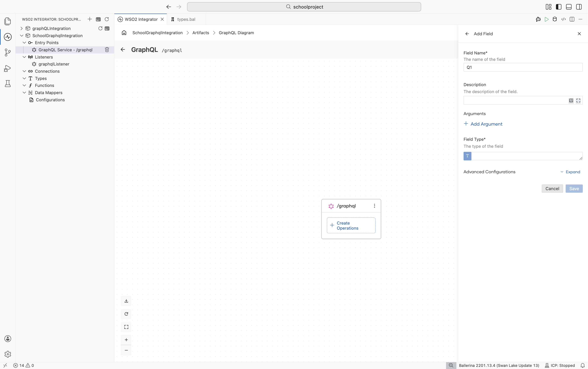Screen dimensions: 588x369
Task: Click schoolproject search bar
Action: point(304,7)
